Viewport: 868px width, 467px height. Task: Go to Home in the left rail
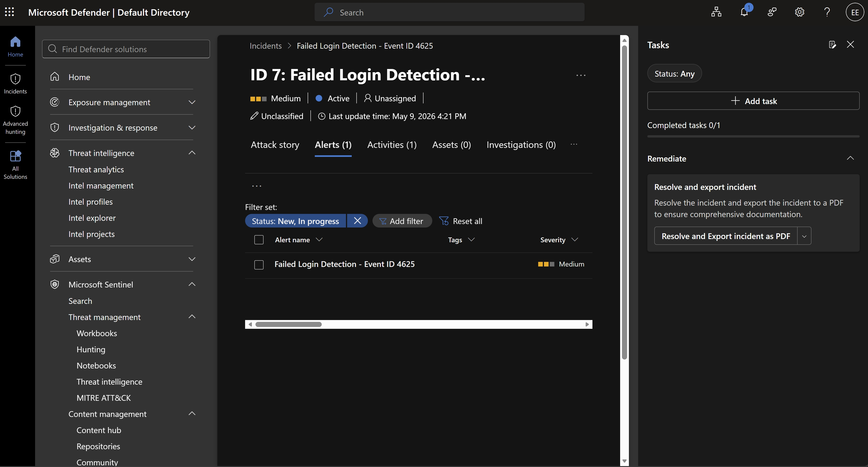15,47
